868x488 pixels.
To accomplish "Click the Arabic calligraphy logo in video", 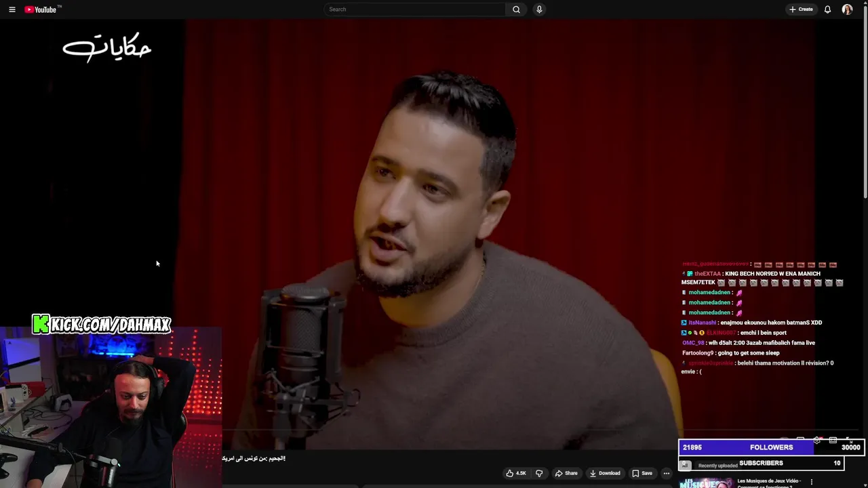I will (x=107, y=47).
